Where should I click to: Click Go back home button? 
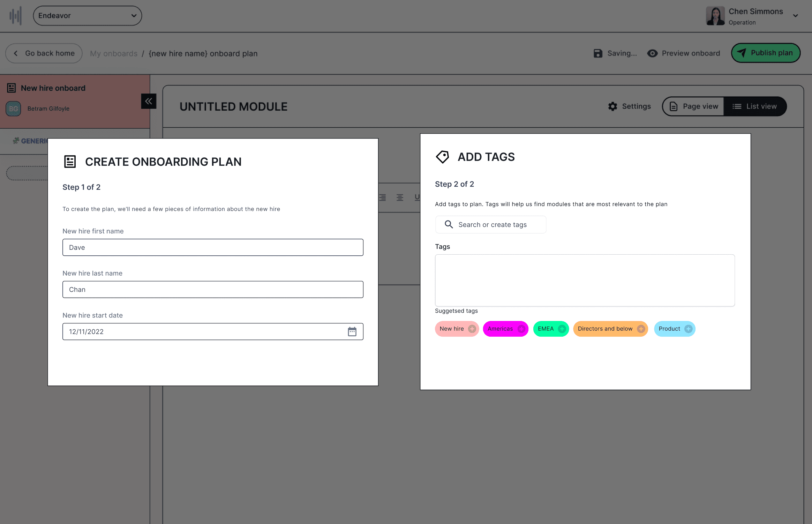tap(44, 53)
